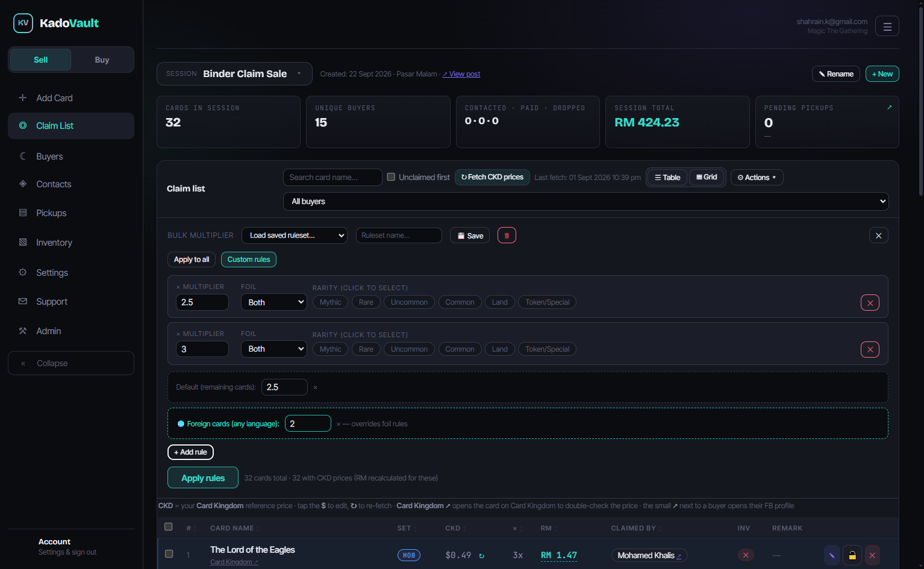Click the KV KadoVault logo icon
The width and height of the screenshot is (924, 569).
click(x=23, y=23)
